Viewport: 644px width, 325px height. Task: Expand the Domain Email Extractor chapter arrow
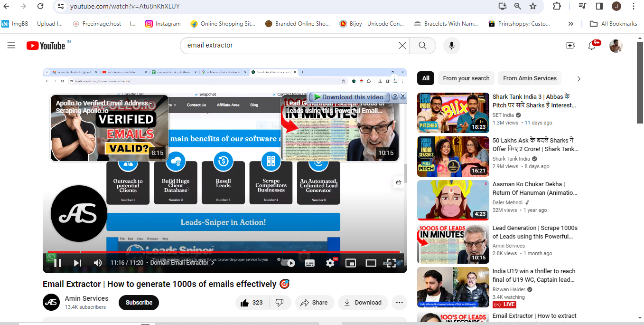(x=213, y=263)
